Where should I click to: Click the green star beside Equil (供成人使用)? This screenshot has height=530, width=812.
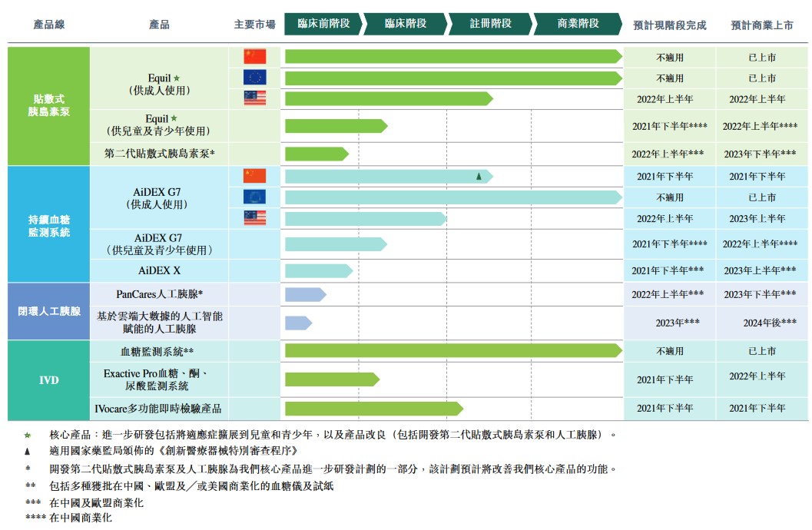(177, 78)
